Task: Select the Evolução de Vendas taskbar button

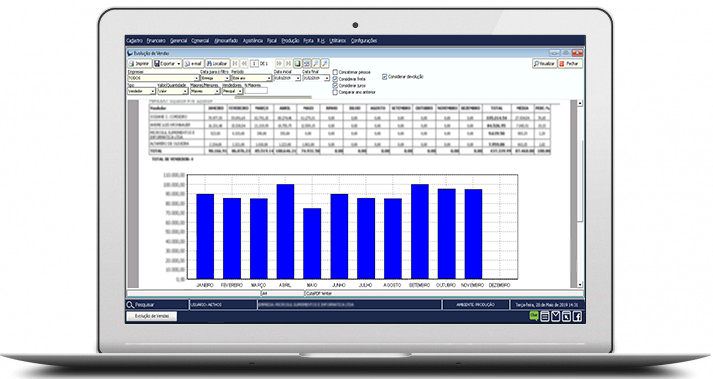Action: point(151,316)
